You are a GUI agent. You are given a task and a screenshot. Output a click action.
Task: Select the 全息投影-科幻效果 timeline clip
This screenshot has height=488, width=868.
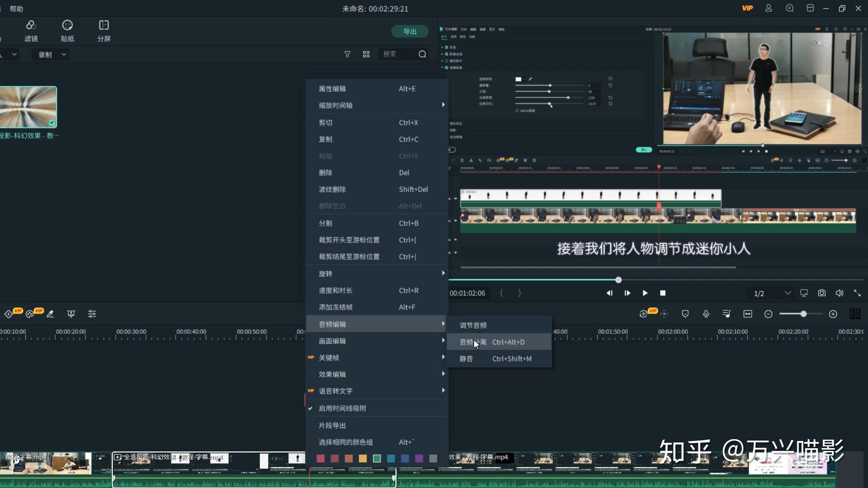pyautogui.click(x=254, y=469)
